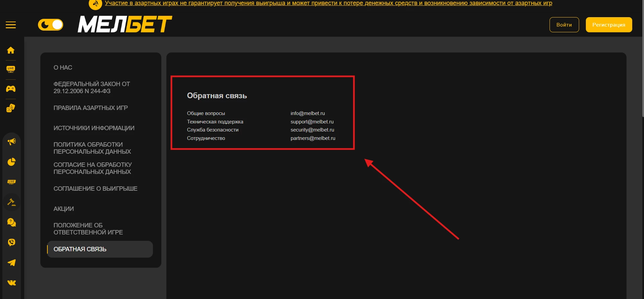
Task: Open ПОЛИТИКА ОБРАБОТКИ ПЕРСОНАЛЬНЫХ ДАННЫХ
Action: 92,148
